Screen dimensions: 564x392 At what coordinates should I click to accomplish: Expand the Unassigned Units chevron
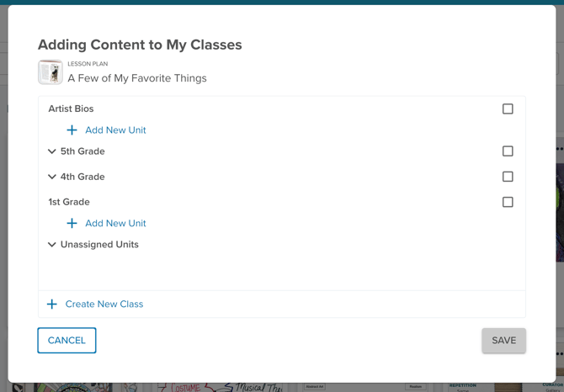pyautogui.click(x=52, y=245)
